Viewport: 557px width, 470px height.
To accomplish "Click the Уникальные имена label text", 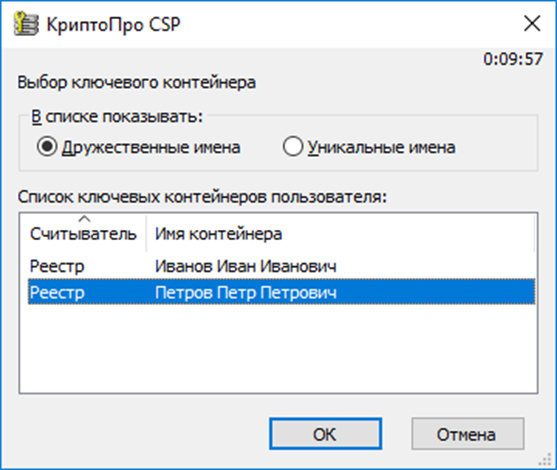I will click(381, 147).
